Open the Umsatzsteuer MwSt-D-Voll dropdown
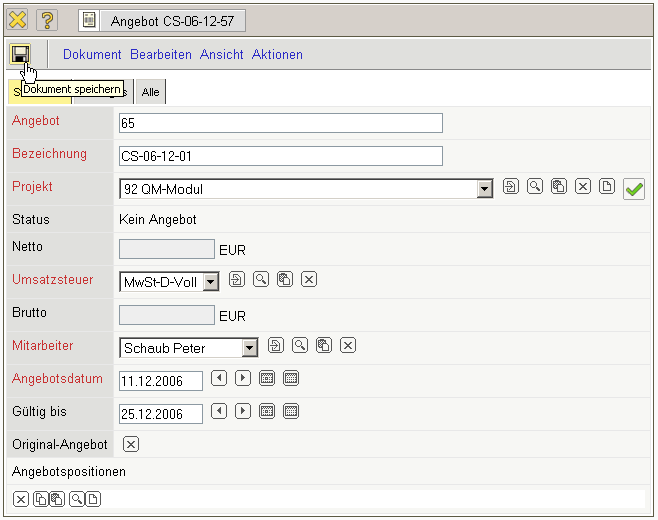 [210, 282]
